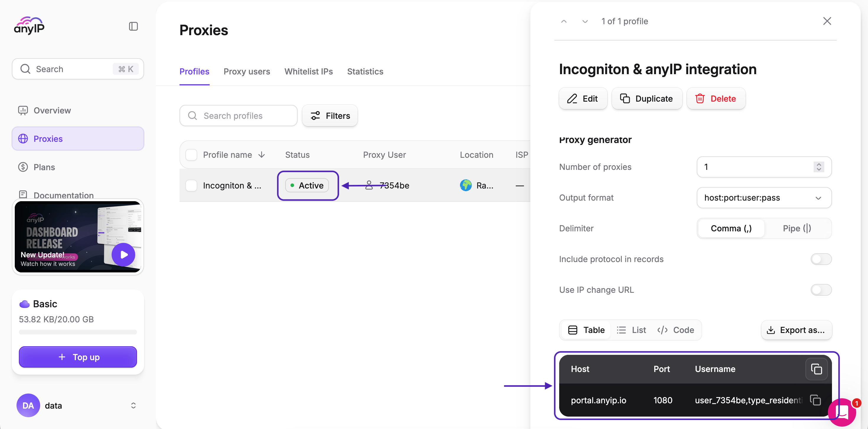The height and width of the screenshot is (429, 868).
Task: Click the 1 of 1 profile label
Action: point(625,21)
